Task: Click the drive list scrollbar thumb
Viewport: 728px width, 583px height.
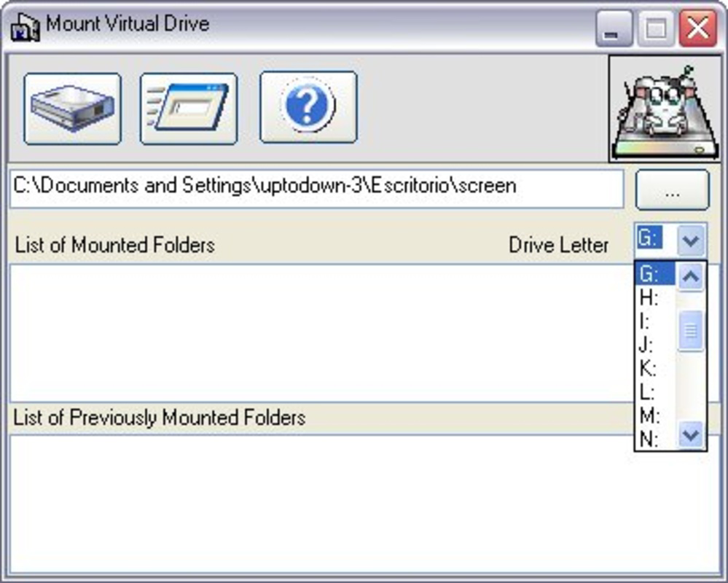Action: [691, 331]
